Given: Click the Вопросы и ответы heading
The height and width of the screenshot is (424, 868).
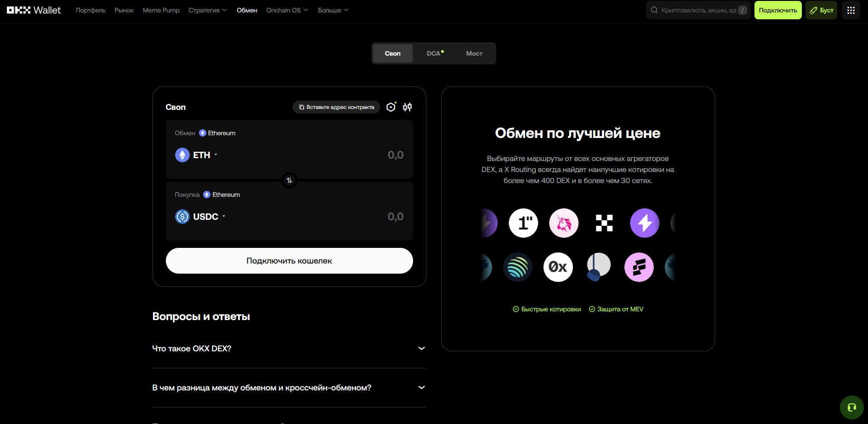Looking at the screenshot, I should (x=201, y=316).
